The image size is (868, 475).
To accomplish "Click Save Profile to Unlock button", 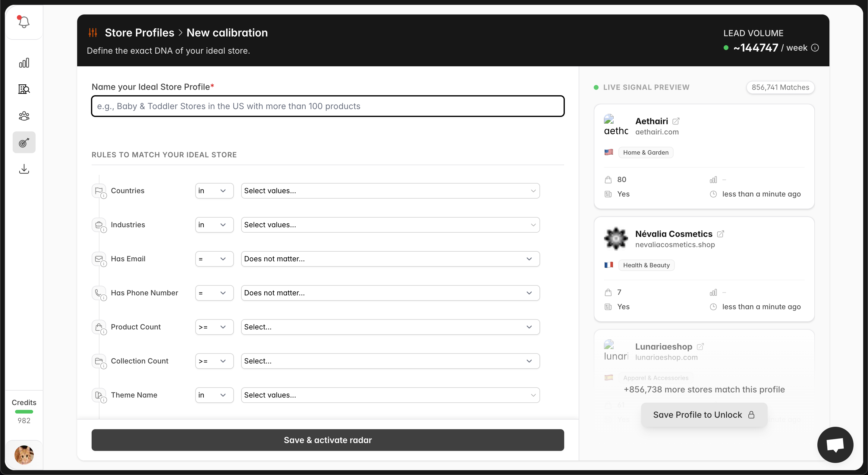I will [703, 415].
